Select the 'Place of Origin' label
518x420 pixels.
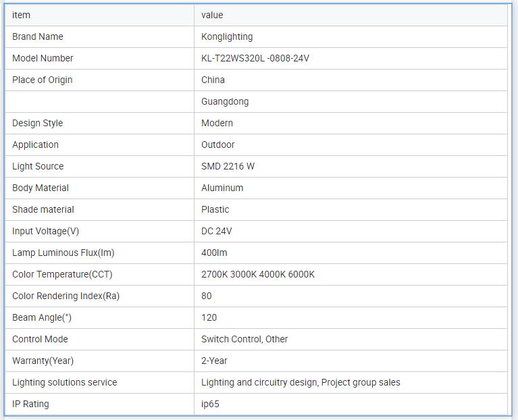(x=42, y=80)
